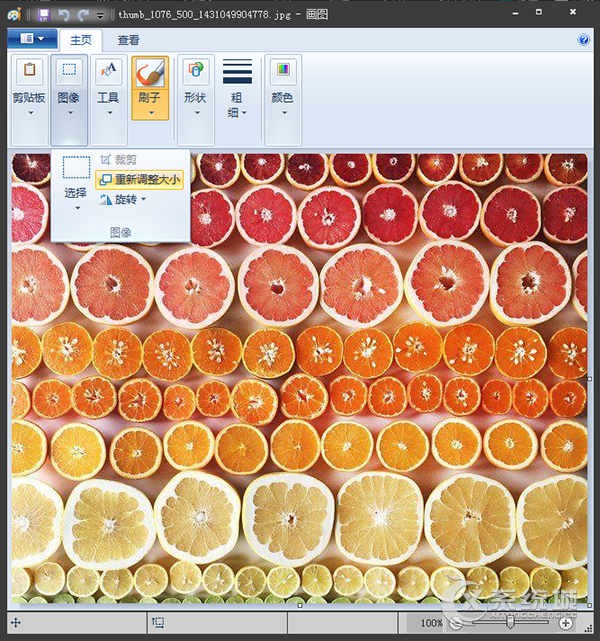The width and height of the screenshot is (600, 641).
Task: Click the 图像 selection rectangle icon
Action: [x=69, y=70]
